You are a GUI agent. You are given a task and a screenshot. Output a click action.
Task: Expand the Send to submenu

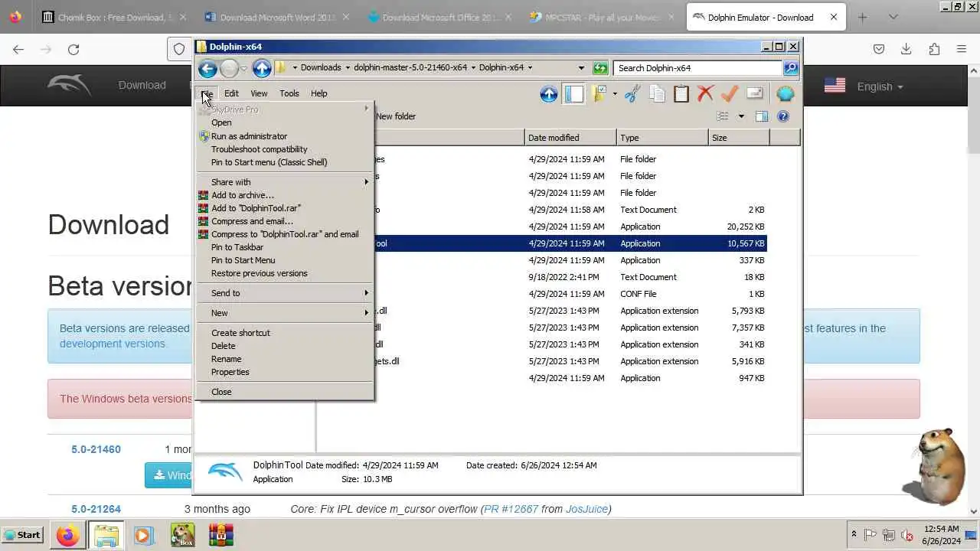284,293
